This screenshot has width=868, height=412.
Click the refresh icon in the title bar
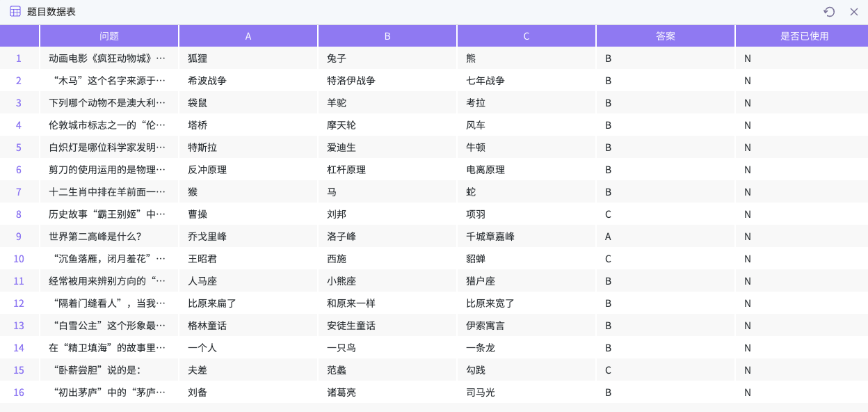(829, 12)
